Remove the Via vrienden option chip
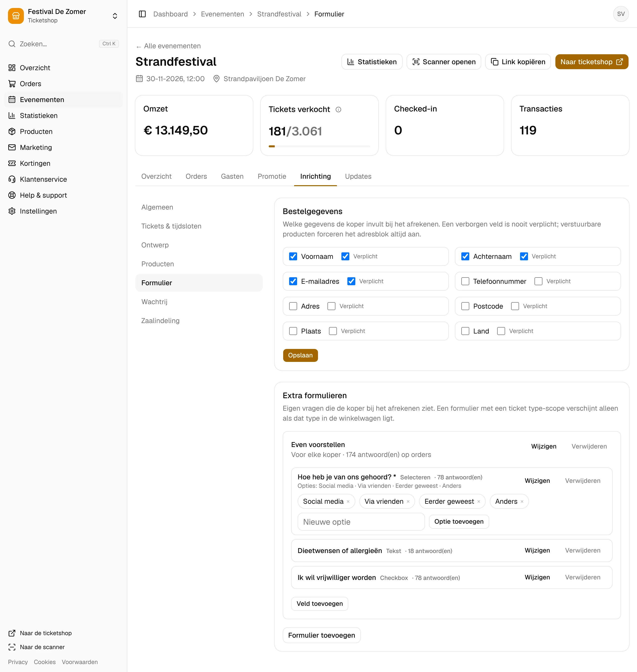The height and width of the screenshot is (672, 637). (x=408, y=502)
